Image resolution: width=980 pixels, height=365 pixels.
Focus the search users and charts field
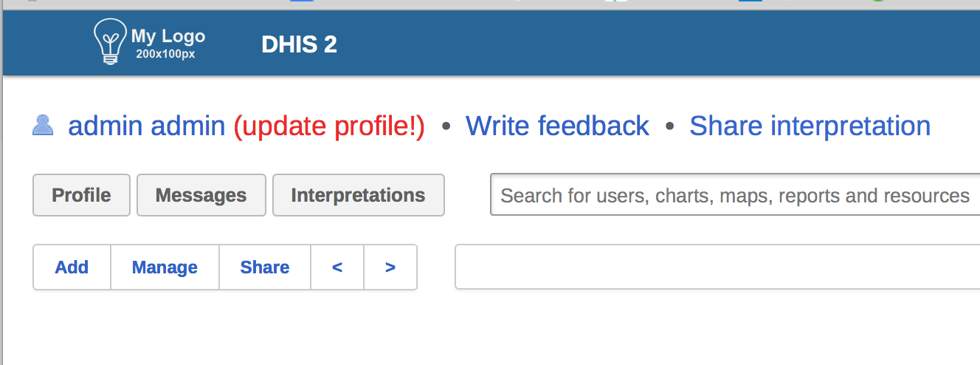(734, 196)
